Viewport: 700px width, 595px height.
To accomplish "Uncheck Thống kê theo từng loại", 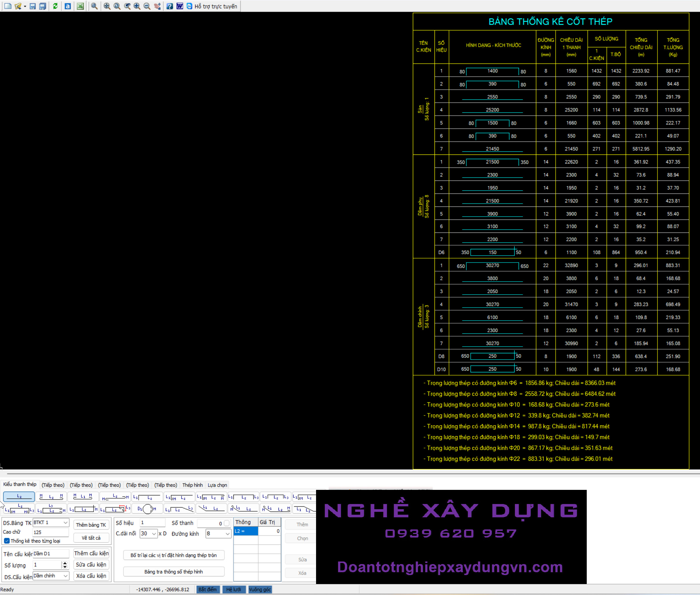I will point(7,541).
